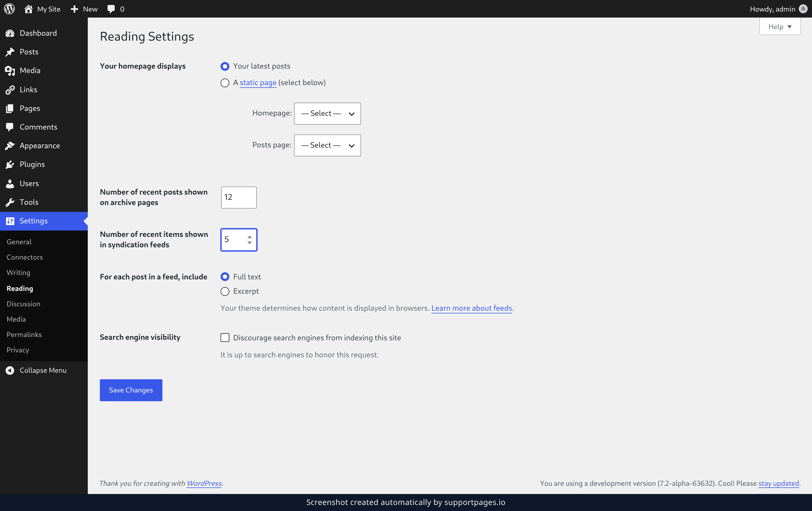
Task: Click the Save Changes button
Action: (x=131, y=390)
